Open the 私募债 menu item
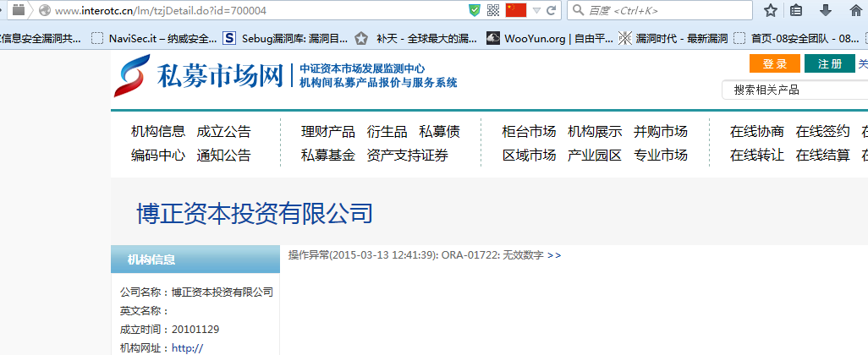This screenshot has width=868, height=355. (440, 132)
